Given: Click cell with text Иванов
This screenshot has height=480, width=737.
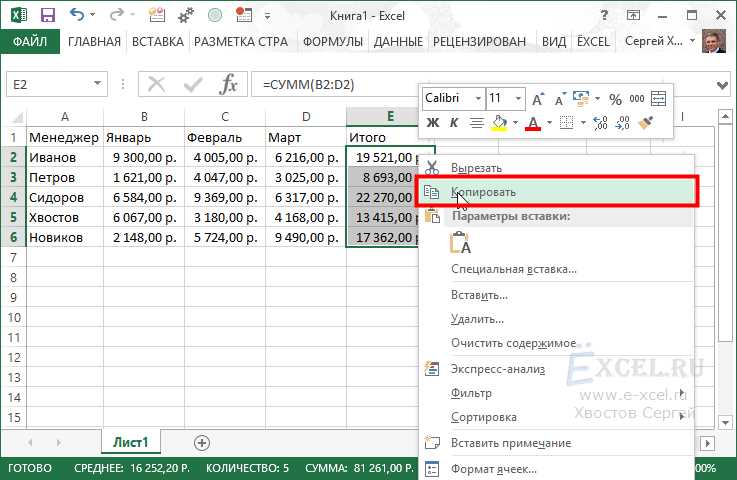Looking at the screenshot, I should click(65, 157).
